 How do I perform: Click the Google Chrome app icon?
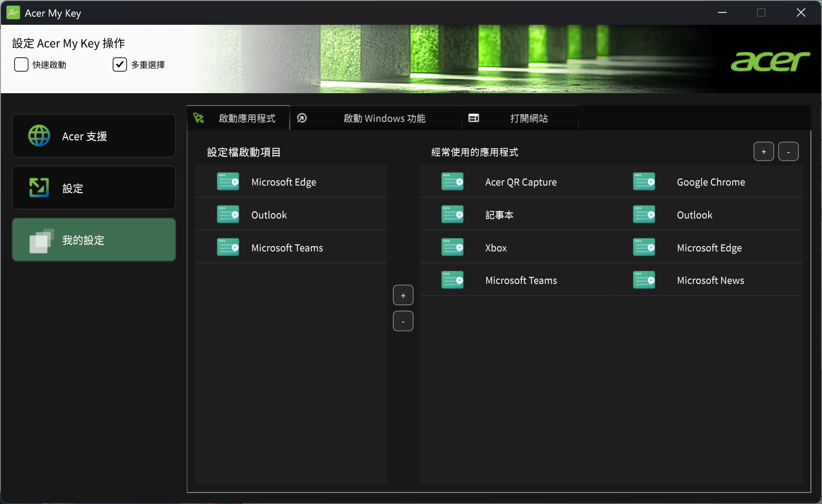[644, 182]
